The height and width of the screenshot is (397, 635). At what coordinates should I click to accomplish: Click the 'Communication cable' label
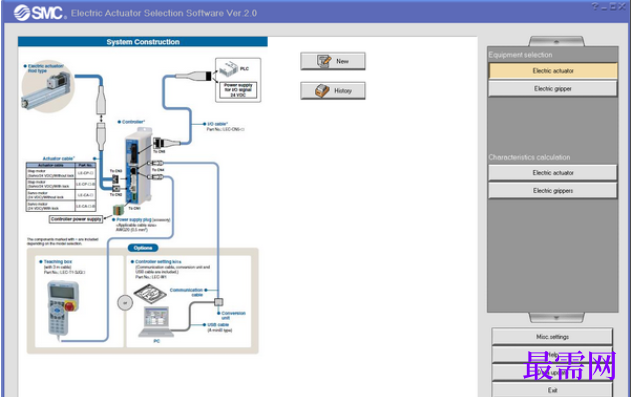pyautogui.click(x=186, y=292)
